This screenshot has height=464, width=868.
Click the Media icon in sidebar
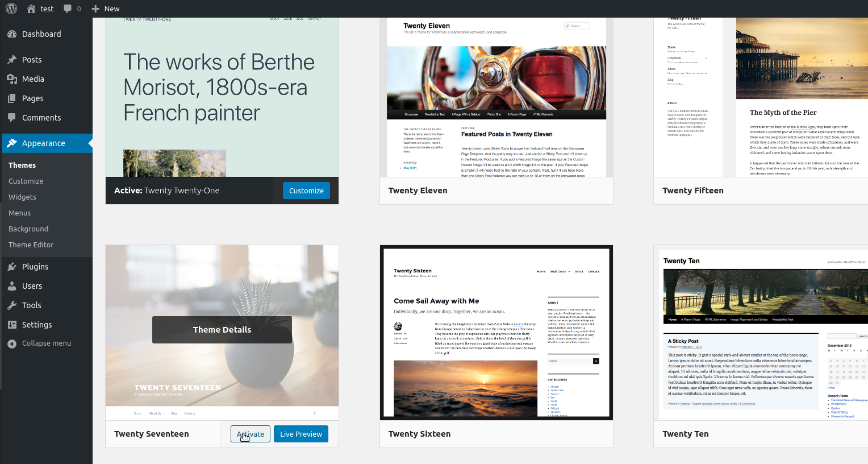tap(12, 79)
